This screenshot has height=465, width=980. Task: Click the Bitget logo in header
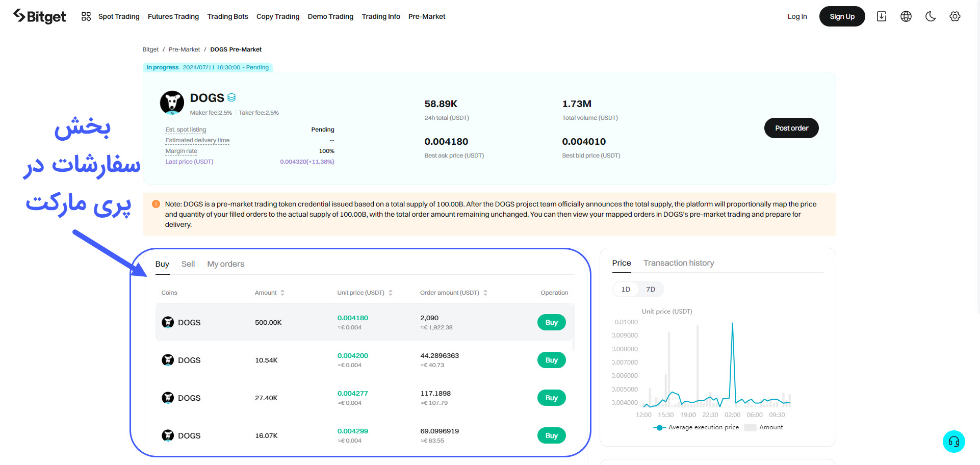(40, 16)
